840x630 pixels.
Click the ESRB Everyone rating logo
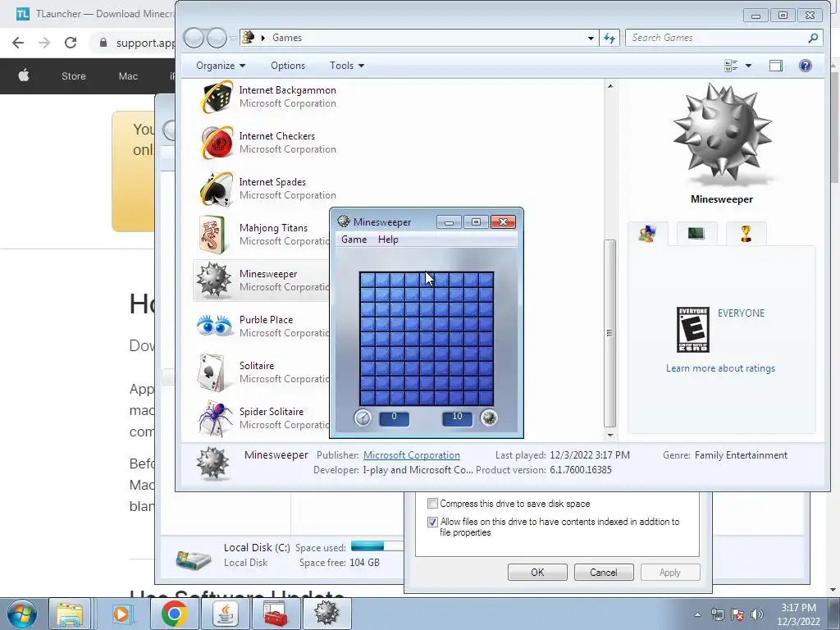[x=692, y=330]
